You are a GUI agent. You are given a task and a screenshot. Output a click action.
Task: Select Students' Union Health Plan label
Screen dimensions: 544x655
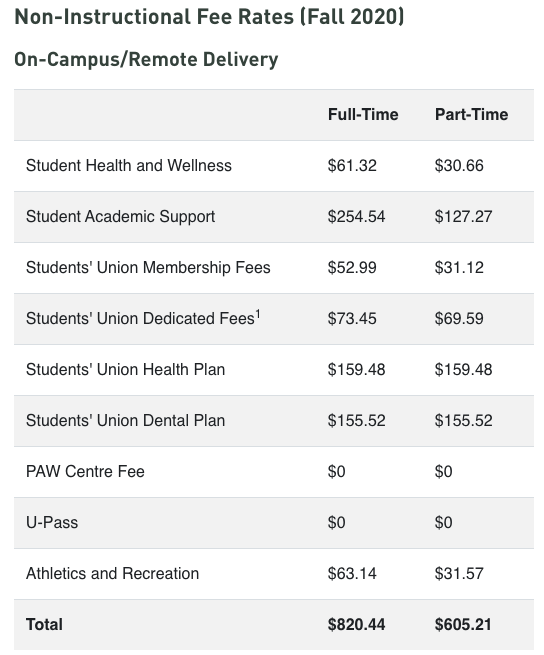click(x=125, y=369)
